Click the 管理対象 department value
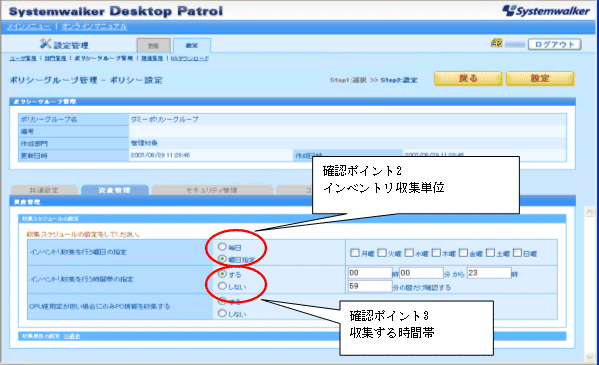Image resolution: width=599 pixels, height=365 pixels. coord(144,143)
